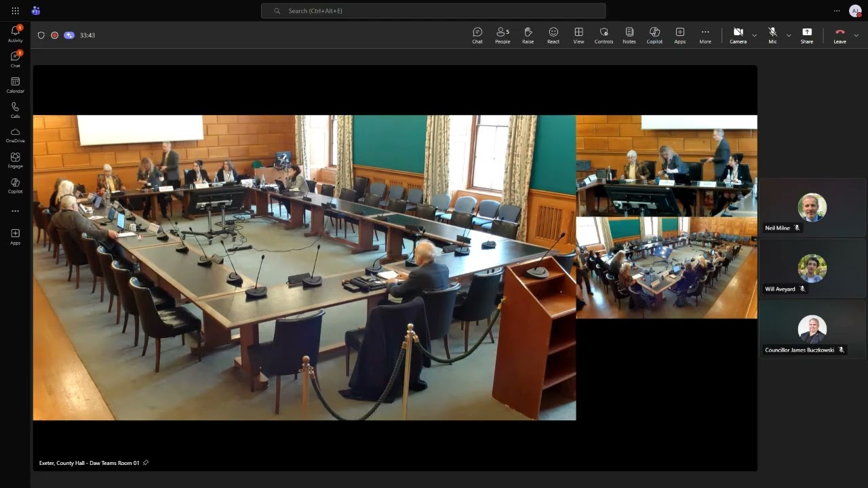Open the meeting Chat panel

pos(477,35)
